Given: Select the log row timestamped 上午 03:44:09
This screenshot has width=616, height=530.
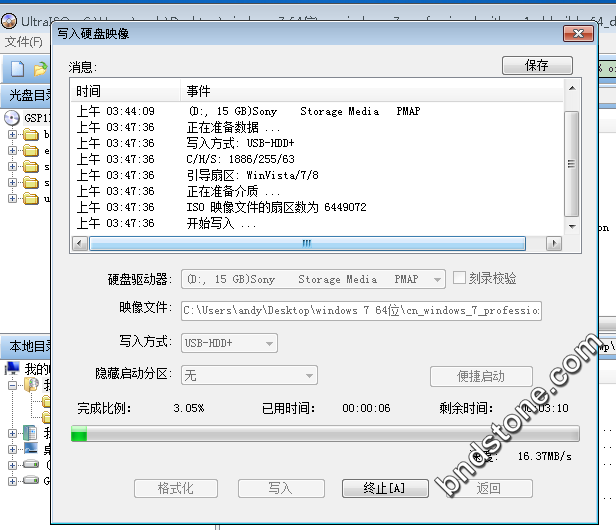Looking at the screenshot, I should pyautogui.click(x=317, y=111).
